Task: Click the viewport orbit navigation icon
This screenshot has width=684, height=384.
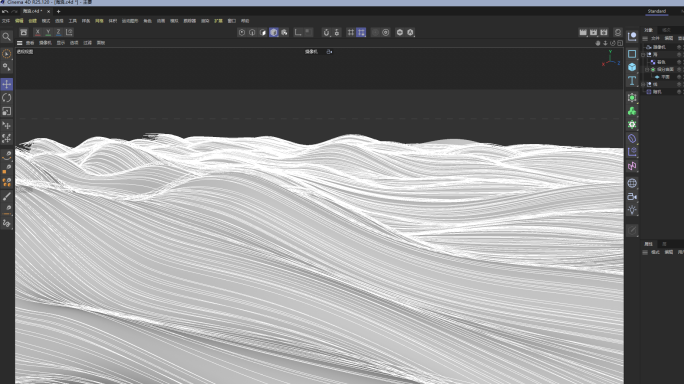Action: (612, 43)
